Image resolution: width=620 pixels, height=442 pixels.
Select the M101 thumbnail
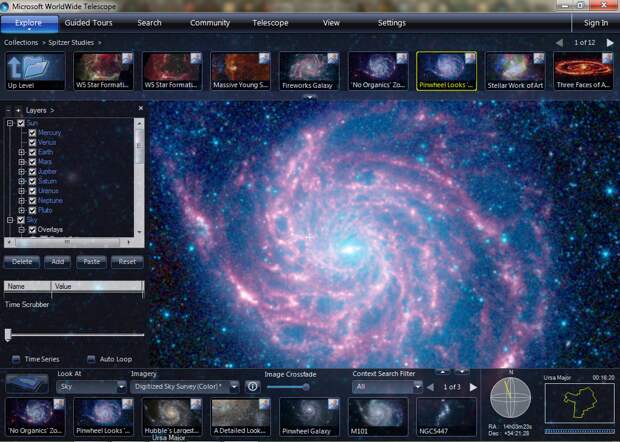coord(378,417)
